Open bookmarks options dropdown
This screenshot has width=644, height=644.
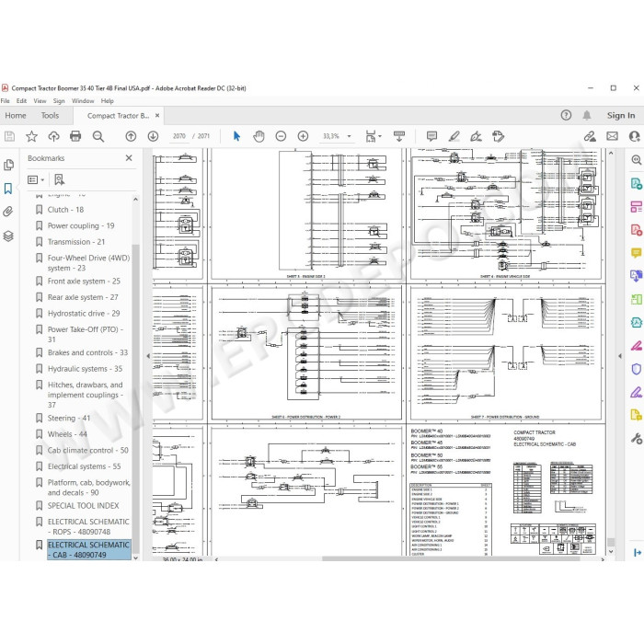click(x=36, y=179)
